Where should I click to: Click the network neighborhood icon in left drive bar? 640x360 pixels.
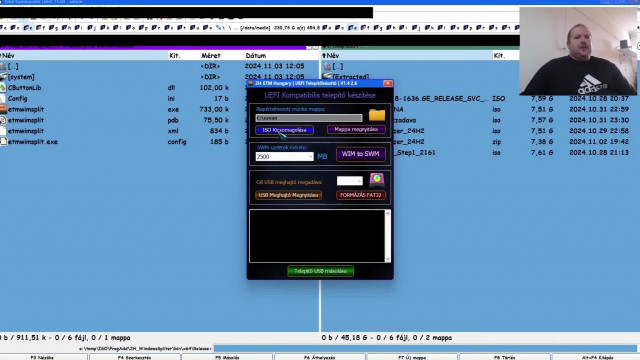point(219,28)
